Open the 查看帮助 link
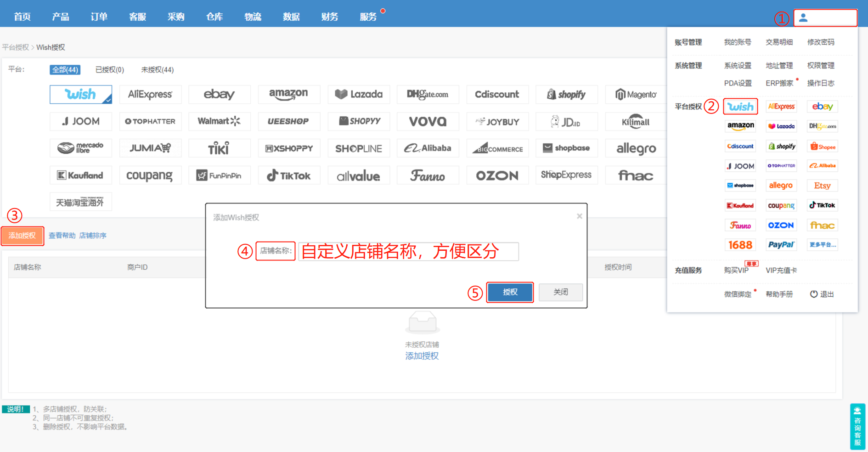The height and width of the screenshot is (452, 868). (x=62, y=236)
